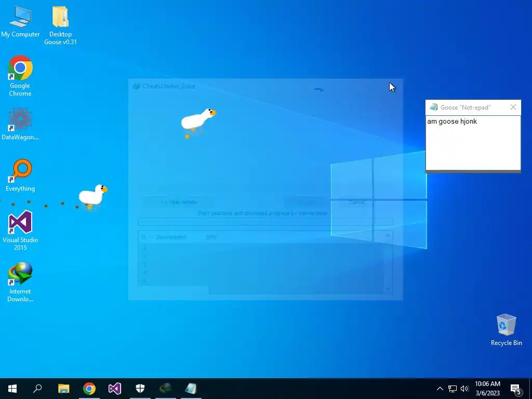
Task: Select the DataWagon desktop shortcut
Action: click(x=20, y=124)
